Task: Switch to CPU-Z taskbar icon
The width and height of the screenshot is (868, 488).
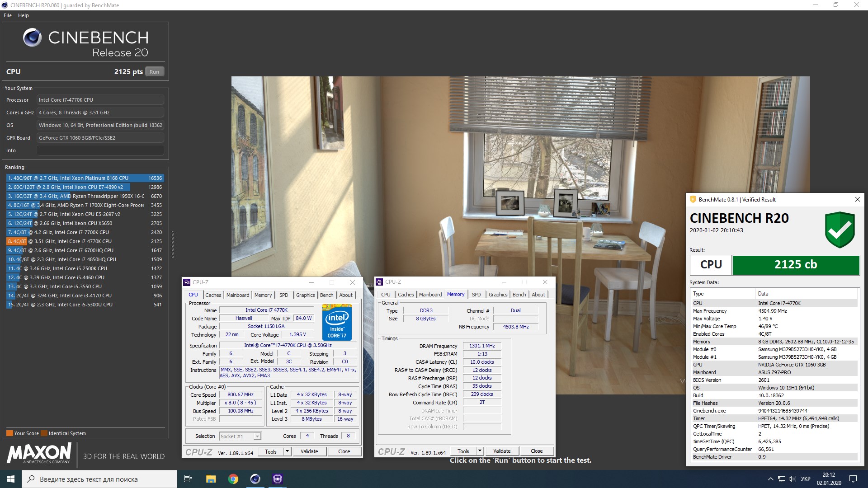Action: pyautogui.click(x=278, y=479)
